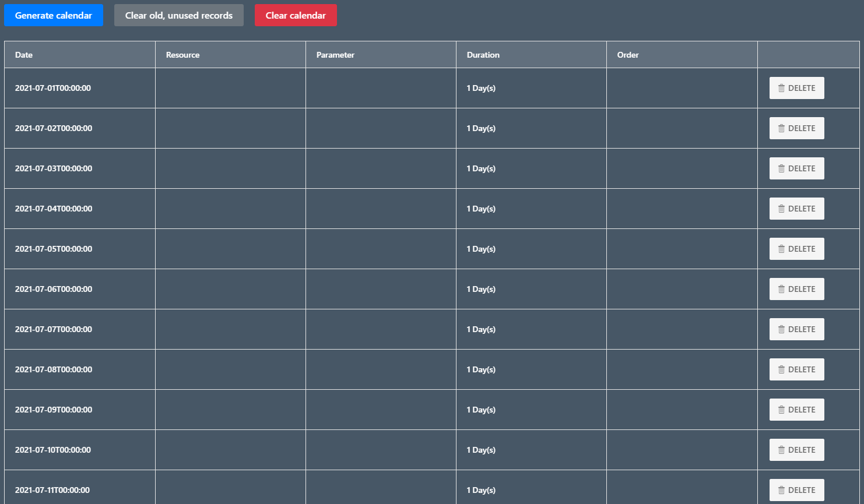
Task: Click 1 Day(s) duration for 2021-07-03
Action: point(481,168)
